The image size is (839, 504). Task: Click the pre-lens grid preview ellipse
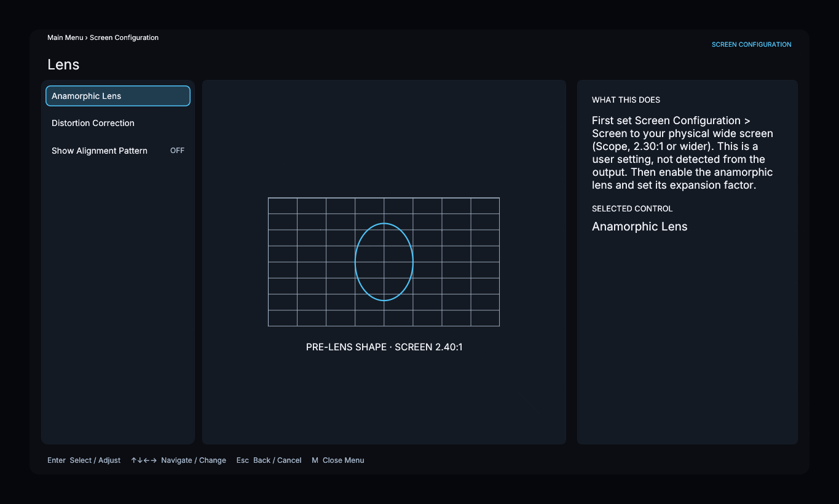pos(384,262)
